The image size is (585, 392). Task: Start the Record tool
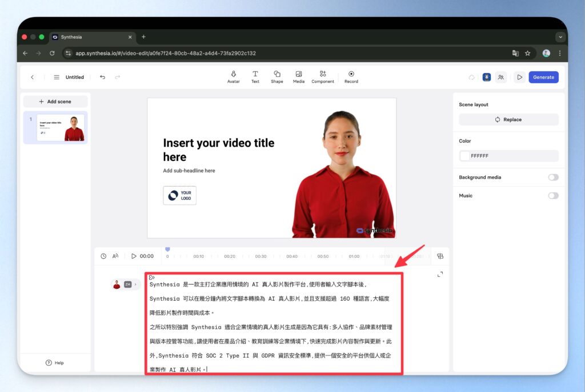click(351, 76)
